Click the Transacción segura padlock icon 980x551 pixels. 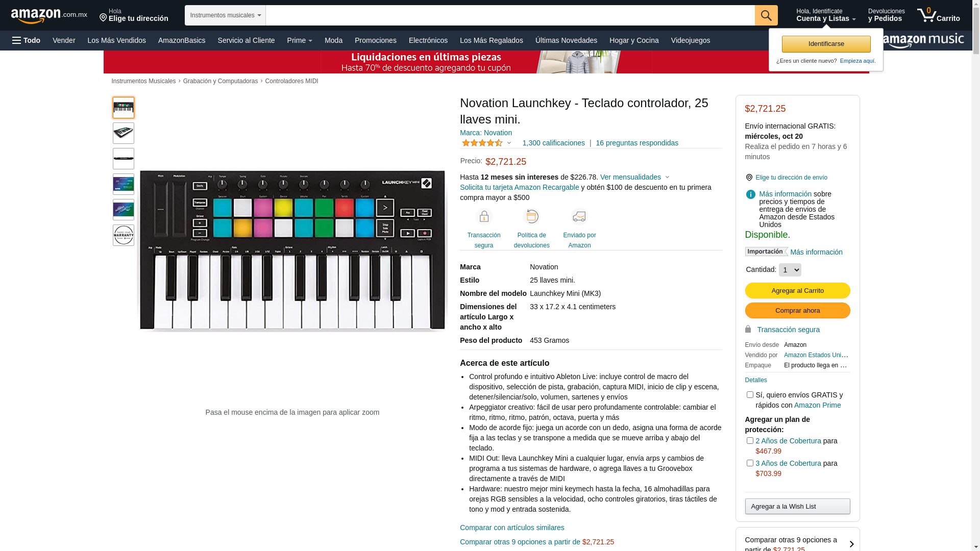[483, 216]
